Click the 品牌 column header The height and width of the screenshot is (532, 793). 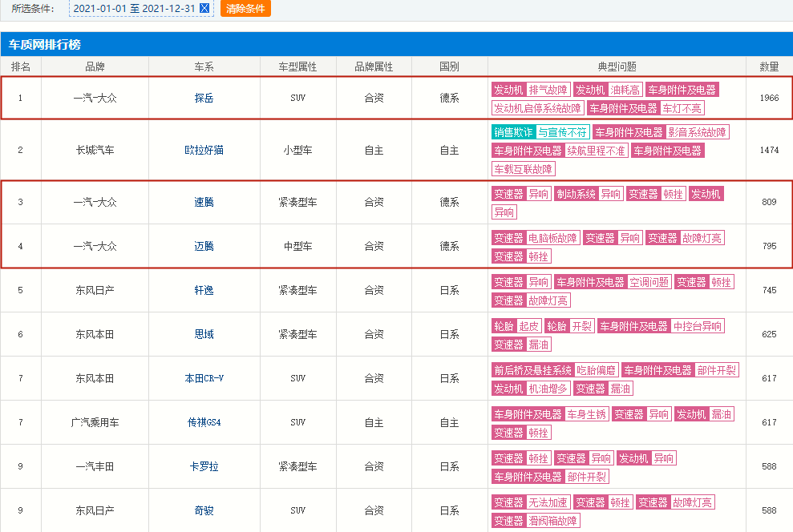pyautogui.click(x=95, y=66)
